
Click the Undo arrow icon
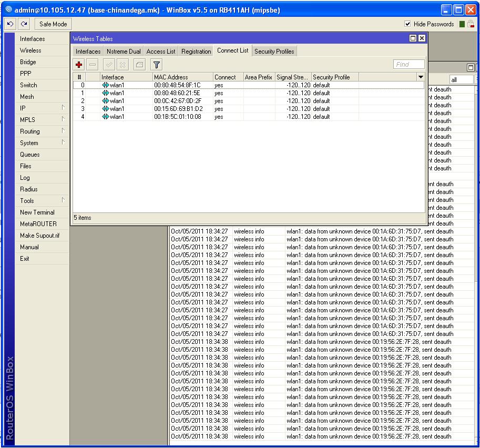pyautogui.click(x=10, y=24)
